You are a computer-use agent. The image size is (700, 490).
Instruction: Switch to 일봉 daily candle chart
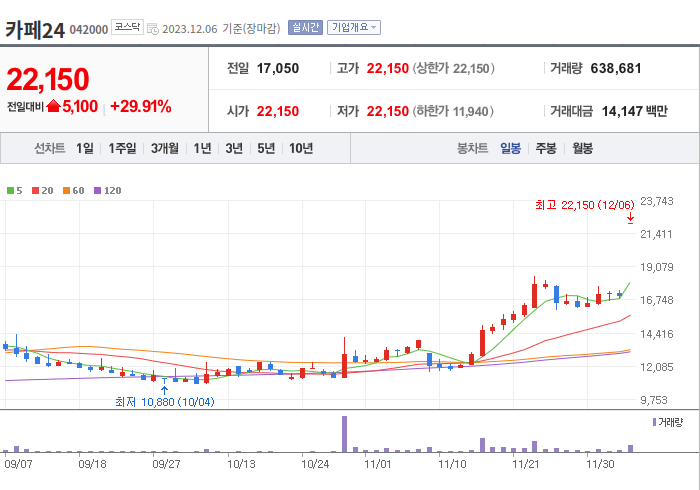pos(510,148)
